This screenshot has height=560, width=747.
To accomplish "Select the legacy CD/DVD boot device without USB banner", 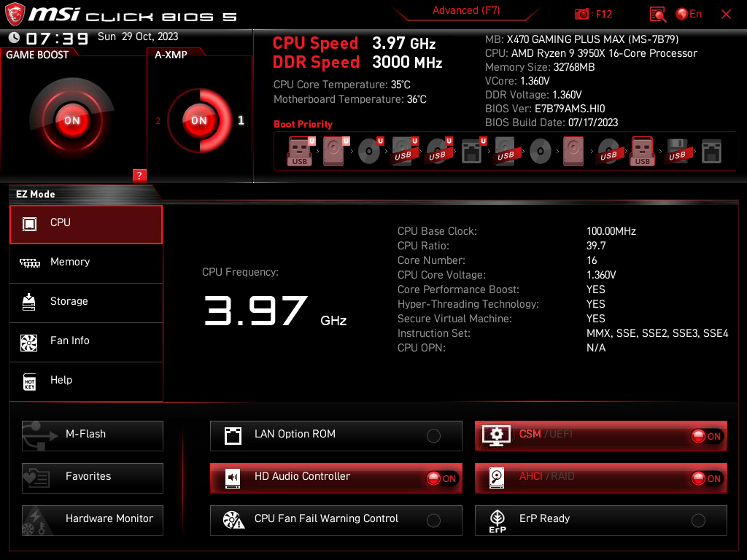I will [541, 152].
